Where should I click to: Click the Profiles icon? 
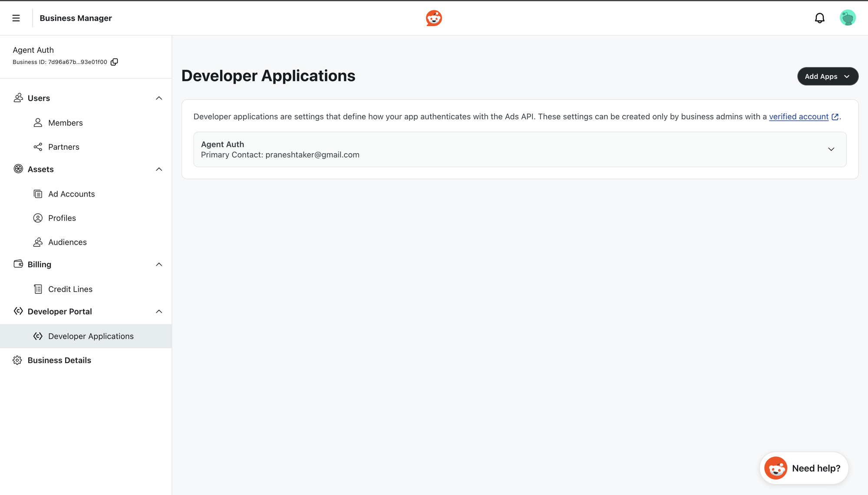[38, 218]
